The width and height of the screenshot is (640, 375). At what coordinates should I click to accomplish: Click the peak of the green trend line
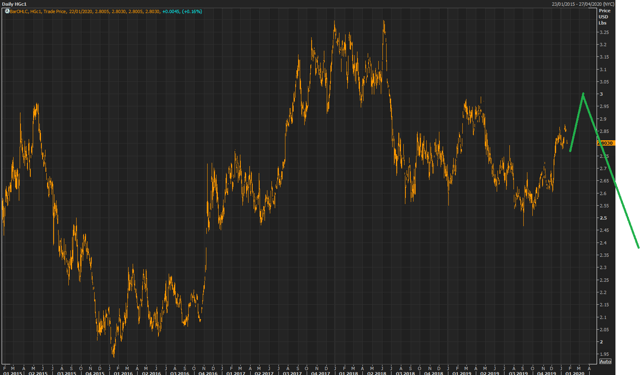click(583, 94)
